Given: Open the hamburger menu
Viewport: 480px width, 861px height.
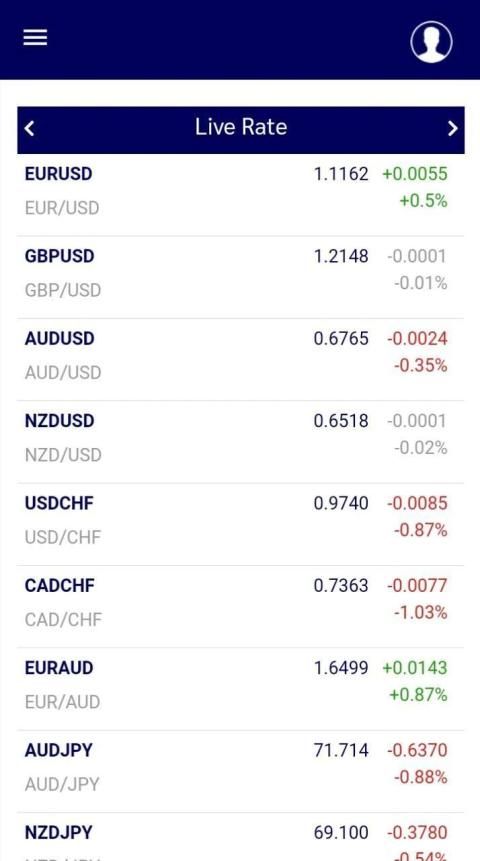Looking at the screenshot, I should coord(35,38).
